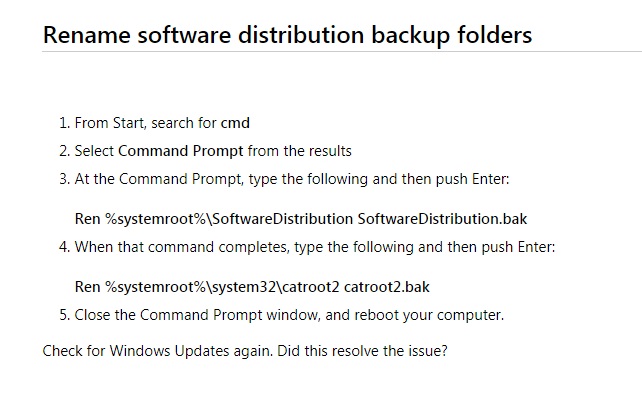Screen dimensions: 642x403
Task: Click the Ren SoftwareDistribution command line
Action: (x=301, y=219)
